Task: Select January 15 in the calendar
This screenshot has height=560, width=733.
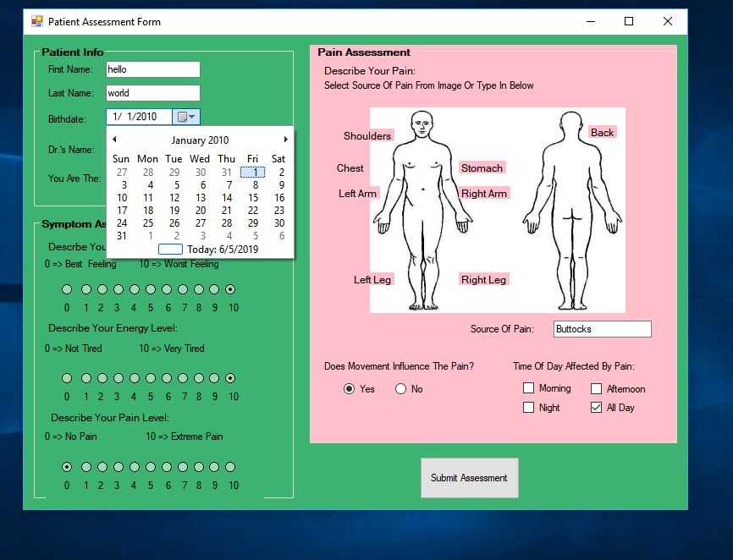Action: click(252, 197)
